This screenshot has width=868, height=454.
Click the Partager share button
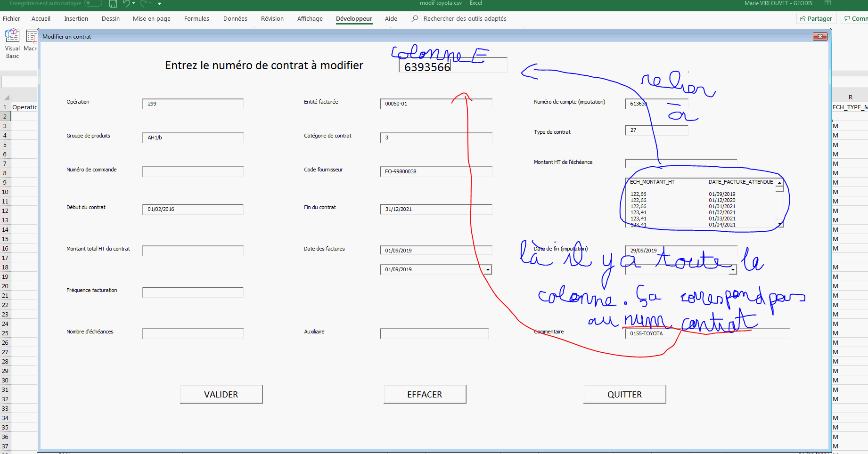coord(816,19)
